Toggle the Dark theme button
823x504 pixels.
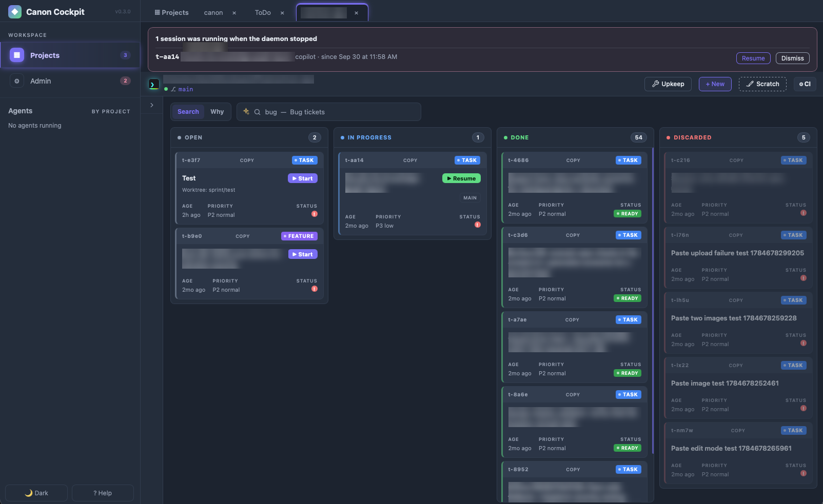(36, 493)
